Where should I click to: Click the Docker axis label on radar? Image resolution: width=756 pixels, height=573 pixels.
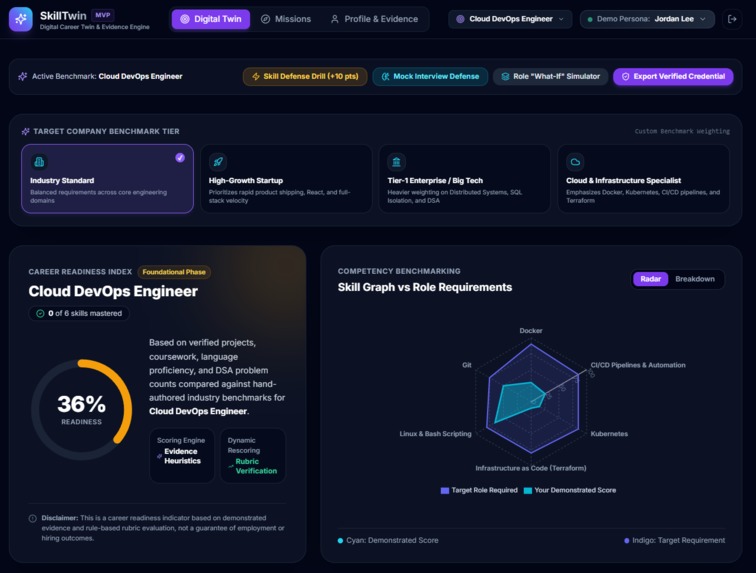coord(531,331)
